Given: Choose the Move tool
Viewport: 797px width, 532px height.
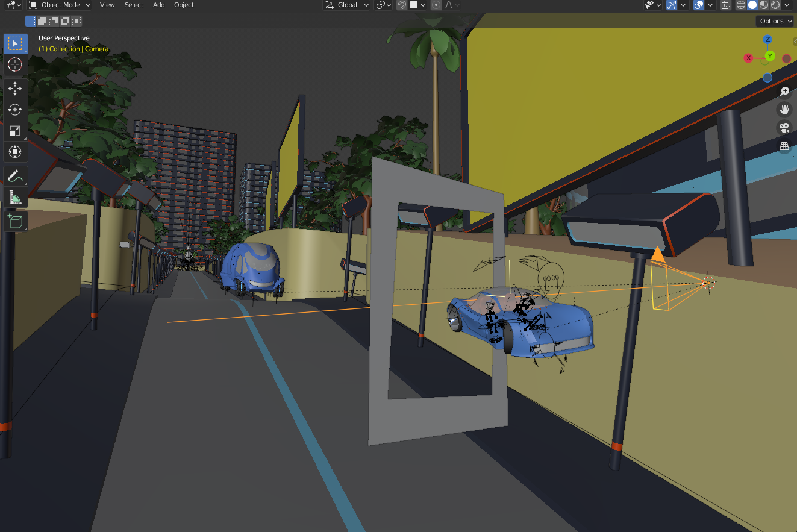Looking at the screenshot, I should [15, 89].
